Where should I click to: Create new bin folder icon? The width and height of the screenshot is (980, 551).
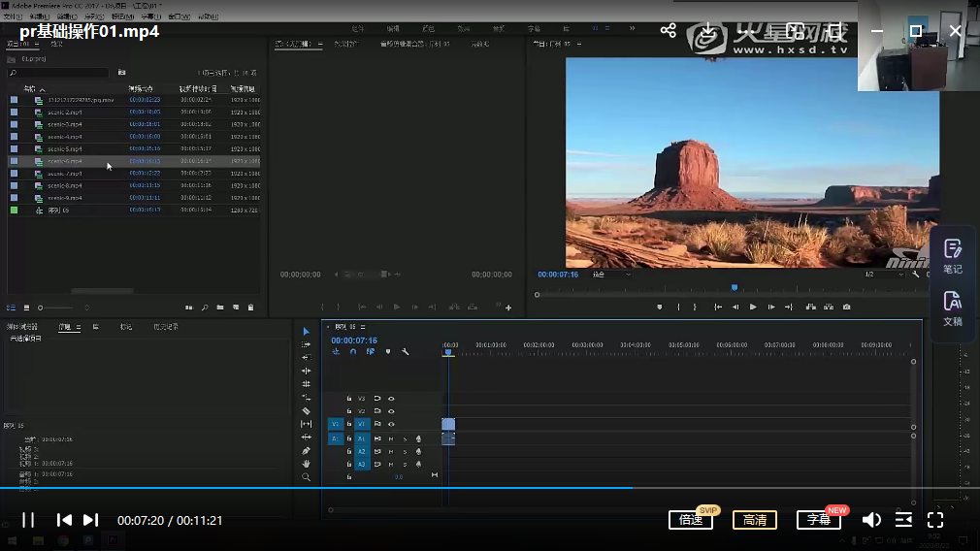pos(220,308)
